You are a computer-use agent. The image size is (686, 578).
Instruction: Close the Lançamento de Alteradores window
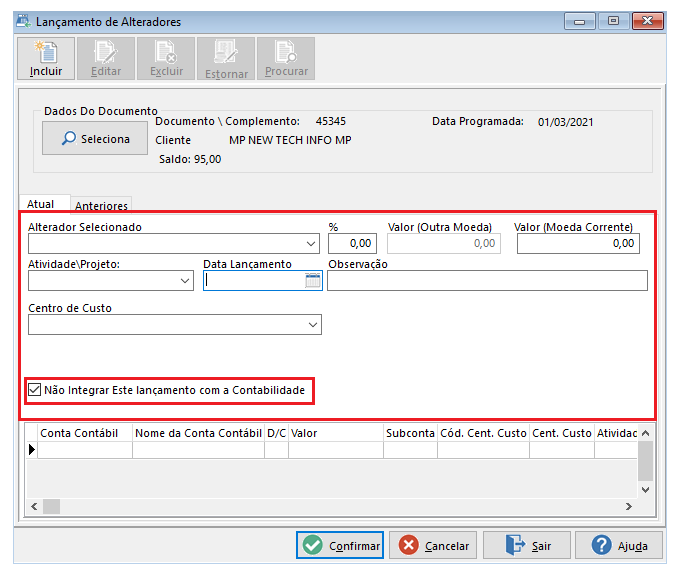pyautogui.click(x=648, y=21)
